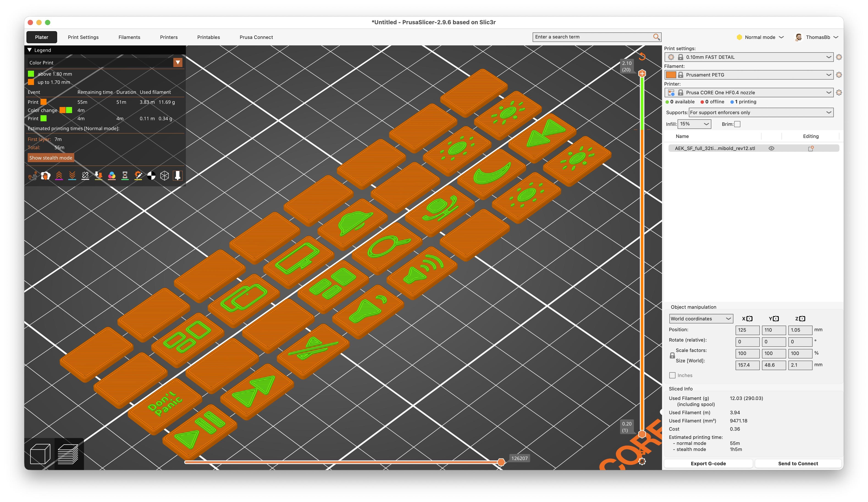The image size is (868, 502).
Task: Switch to the Plater tab
Action: (42, 37)
